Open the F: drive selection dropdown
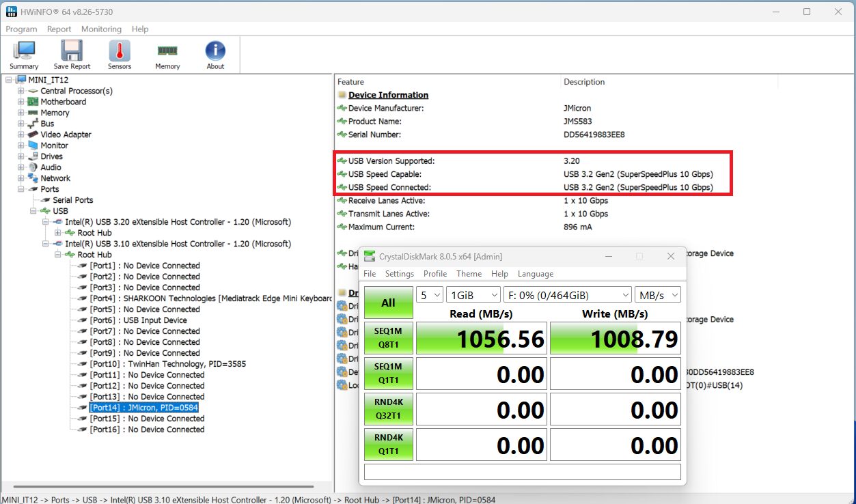 point(567,294)
